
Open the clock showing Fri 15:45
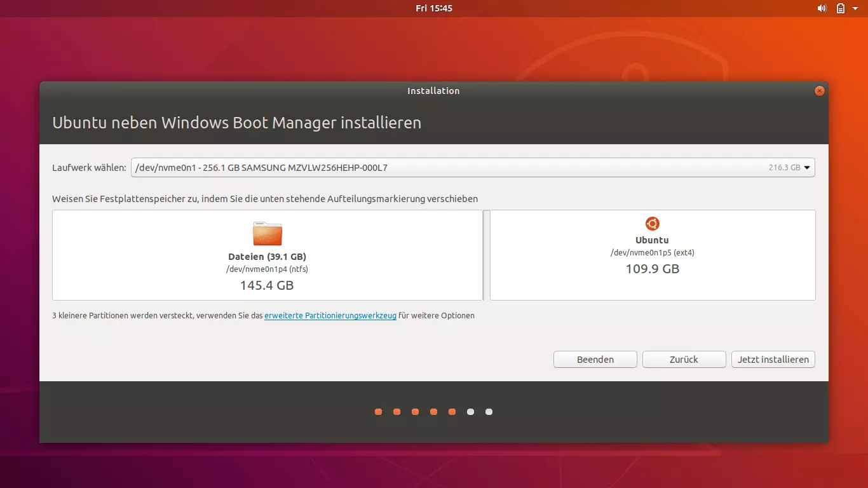coord(434,8)
